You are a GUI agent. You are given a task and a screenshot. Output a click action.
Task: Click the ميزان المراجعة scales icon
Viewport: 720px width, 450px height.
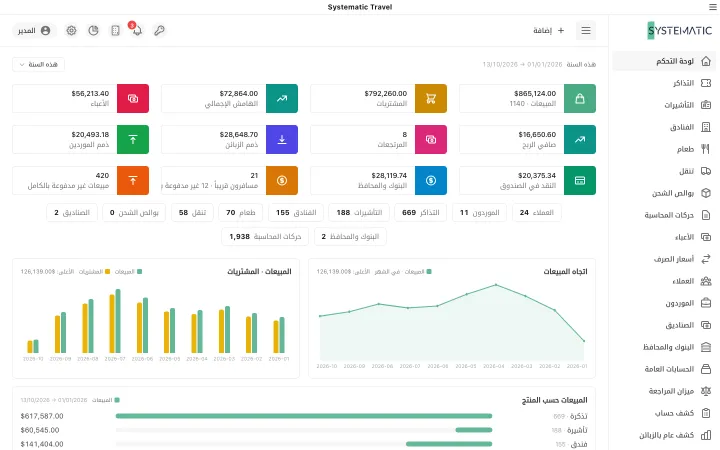706,391
